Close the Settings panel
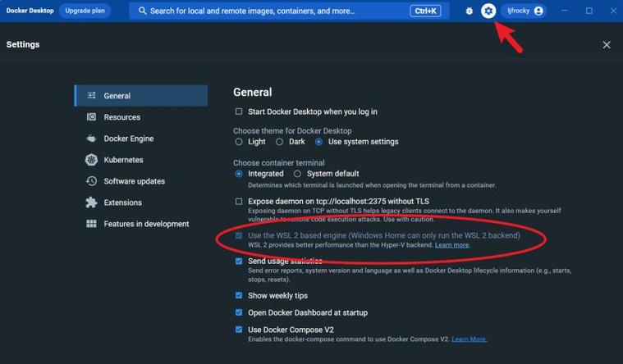The image size is (623, 364). point(607,45)
